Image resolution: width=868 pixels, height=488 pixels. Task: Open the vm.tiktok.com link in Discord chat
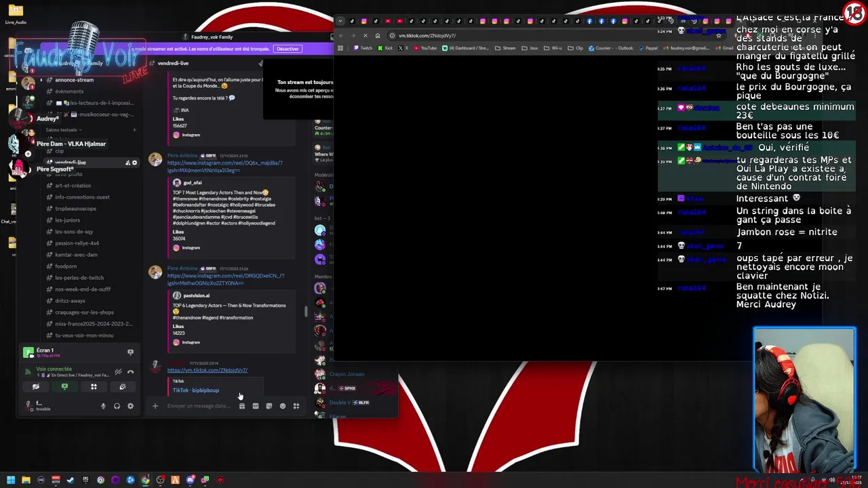[x=208, y=370]
